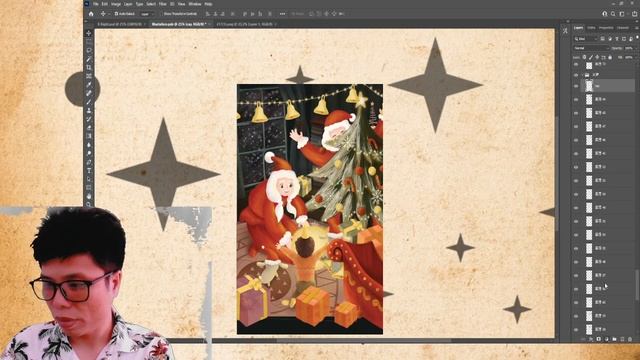This screenshot has height=360, width=640.
Task: Open the Image menu
Action: (x=116, y=4)
